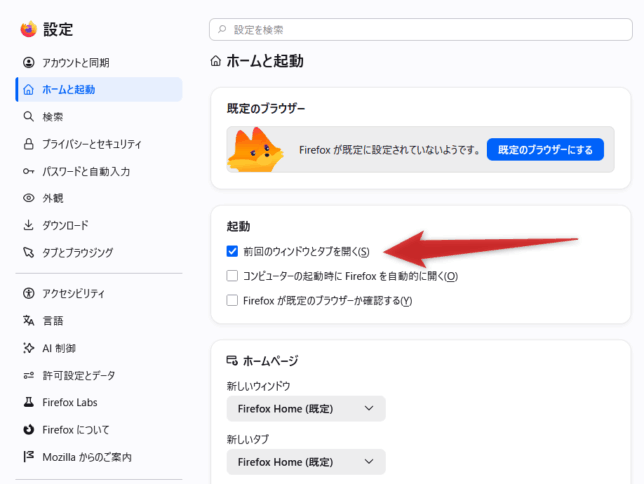Open 許可設定とデータ settings
The height and width of the screenshot is (484, 644).
coord(99,375)
